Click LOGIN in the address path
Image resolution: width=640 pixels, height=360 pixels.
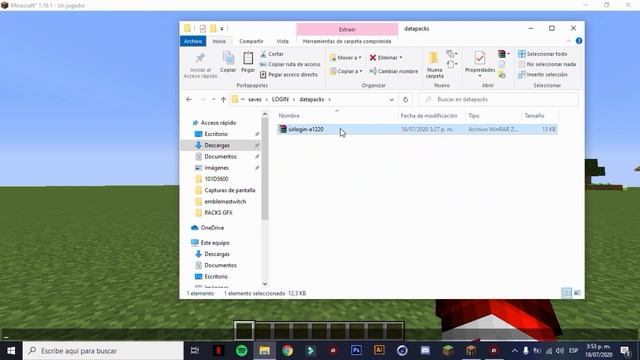pyautogui.click(x=280, y=100)
